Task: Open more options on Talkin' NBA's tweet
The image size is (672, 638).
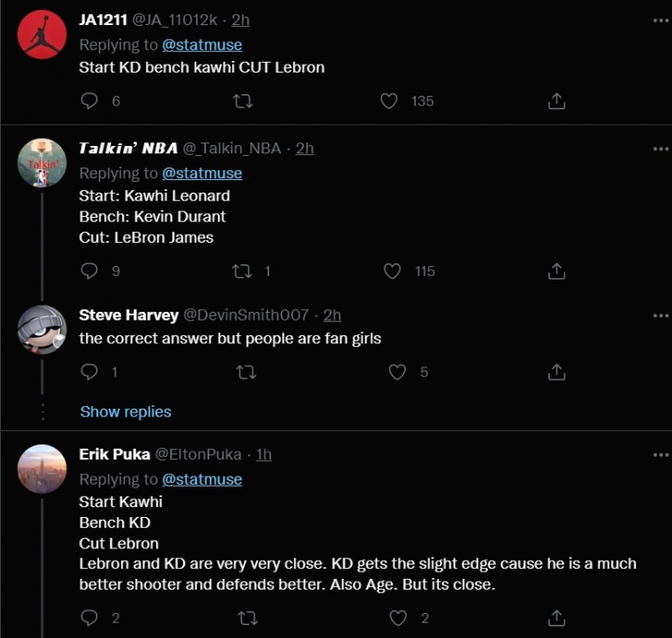Action: coord(661,149)
